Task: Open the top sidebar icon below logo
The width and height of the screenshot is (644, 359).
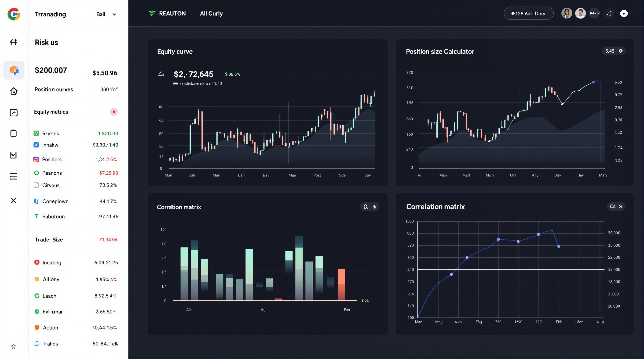Action: click(x=14, y=42)
